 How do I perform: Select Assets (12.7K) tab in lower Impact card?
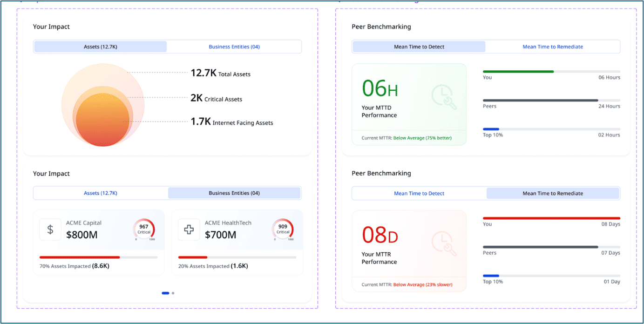[x=101, y=193]
